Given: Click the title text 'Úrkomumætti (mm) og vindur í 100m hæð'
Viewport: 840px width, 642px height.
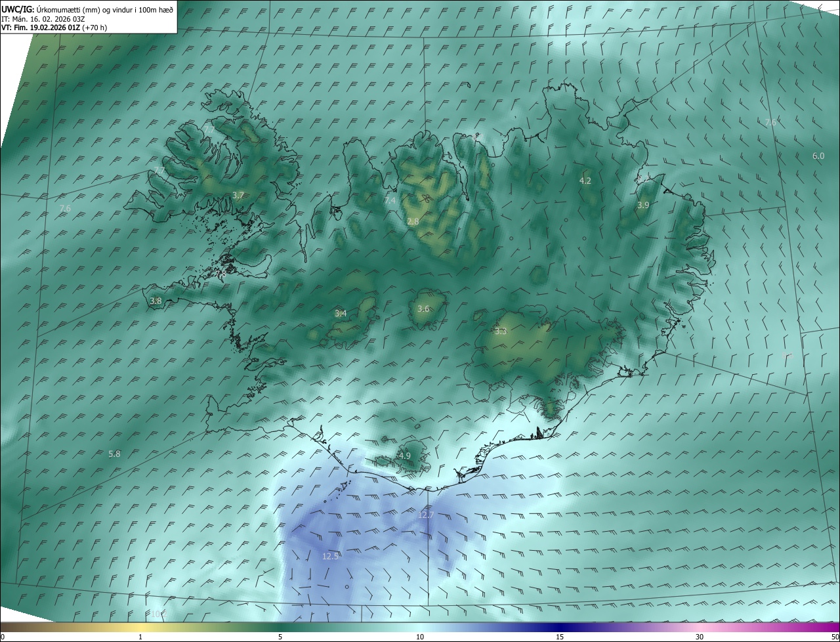Looking at the screenshot, I should point(104,9).
